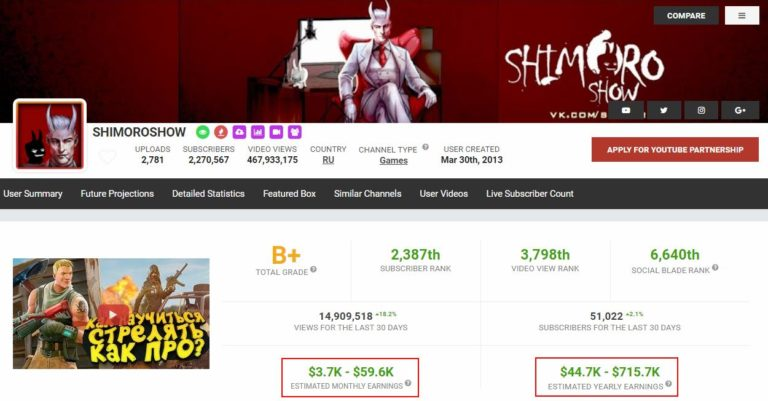Open the Detailed Statistics tab
The height and width of the screenshot is (401, 768).
click(208, 193)
